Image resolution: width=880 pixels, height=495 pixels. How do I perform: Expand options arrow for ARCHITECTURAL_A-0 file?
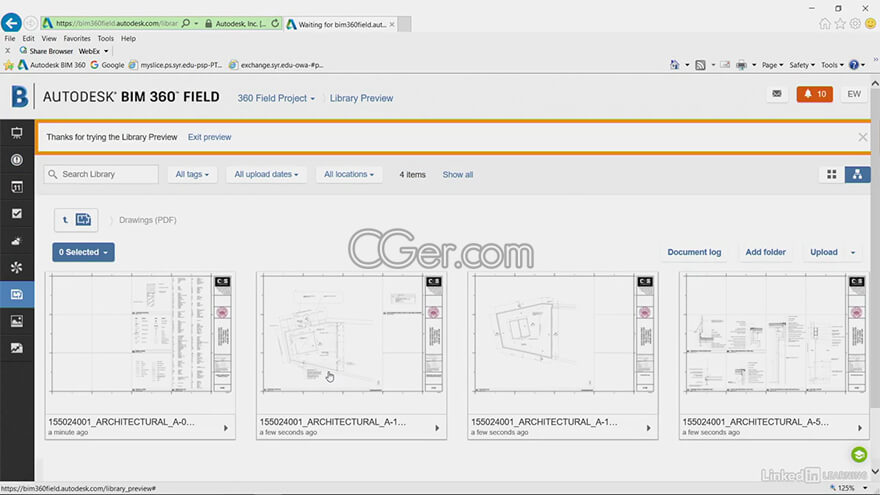(226, 428)
